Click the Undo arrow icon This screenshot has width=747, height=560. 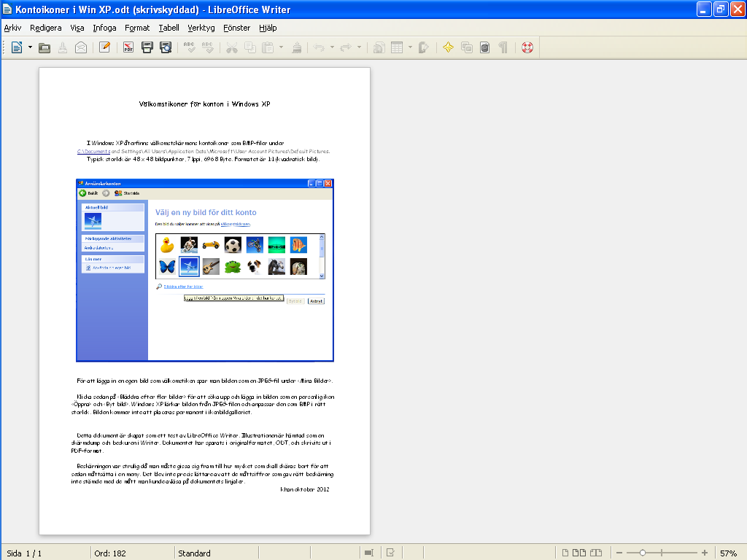[320, 47]
